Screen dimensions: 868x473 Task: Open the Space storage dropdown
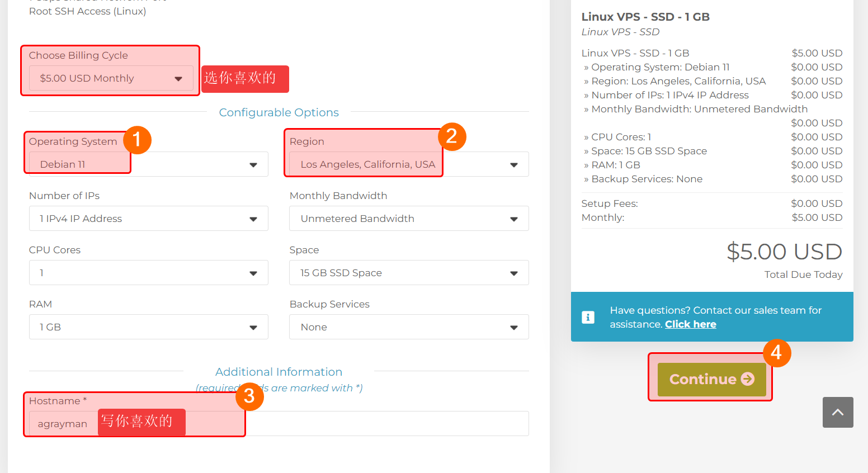(x=408, y=273)
